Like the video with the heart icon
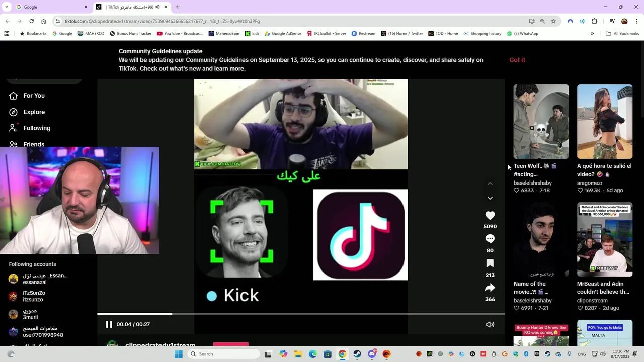 tap(490, 215)
